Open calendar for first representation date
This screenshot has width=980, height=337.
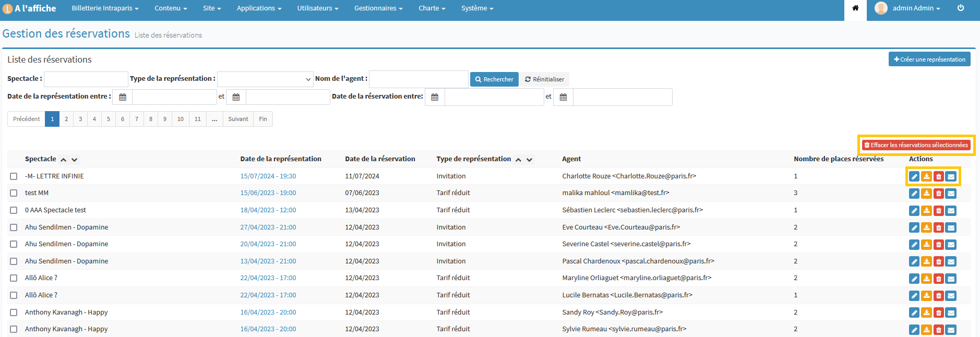click(123, 98)
